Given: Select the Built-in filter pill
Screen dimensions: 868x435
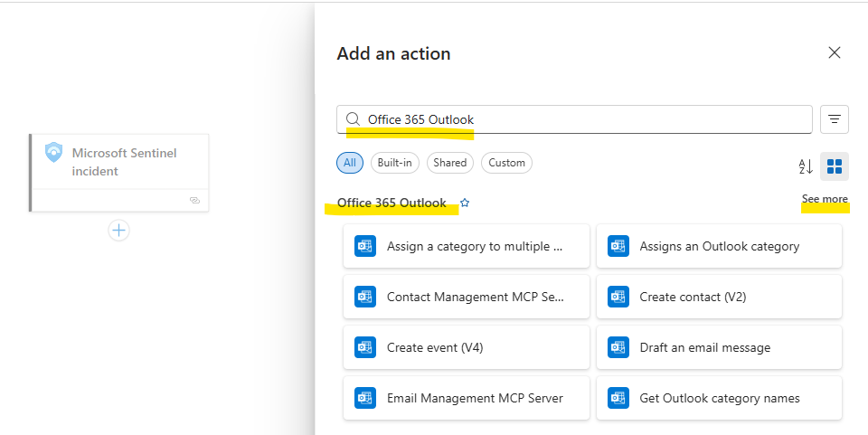Looking at the screenshot, I should click(x=395, y=163).
